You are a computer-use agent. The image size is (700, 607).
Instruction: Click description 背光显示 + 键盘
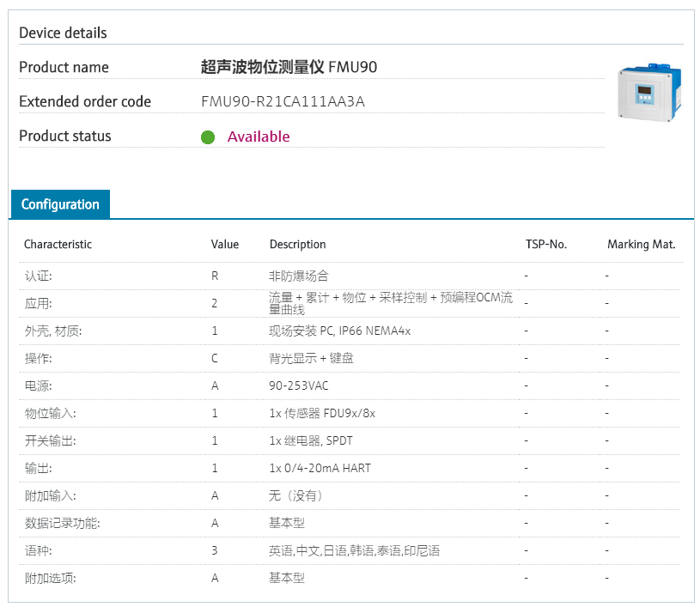point(311,358)
